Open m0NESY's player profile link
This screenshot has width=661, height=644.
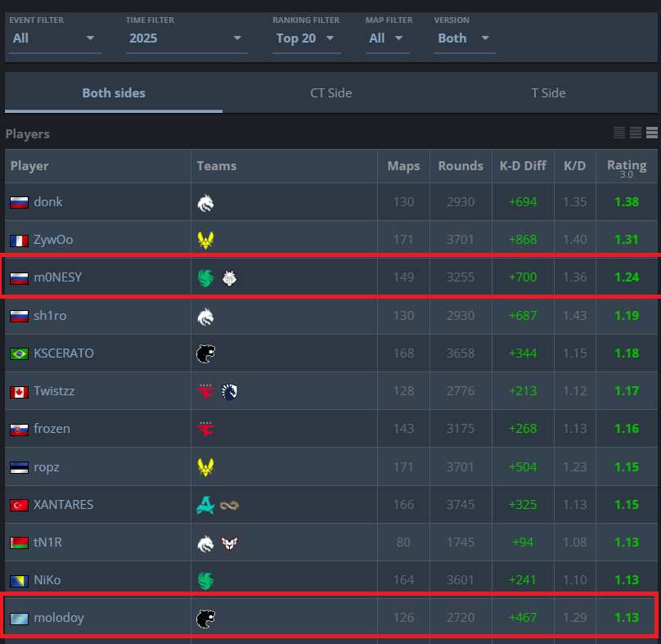(x=58, y=277)
